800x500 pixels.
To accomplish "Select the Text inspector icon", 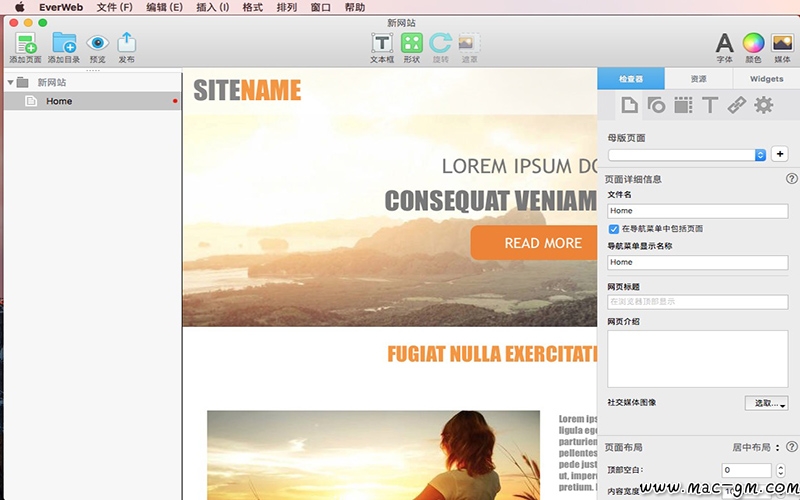I will (710, 106).
